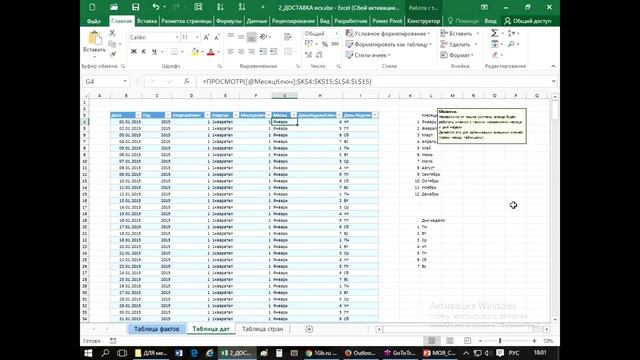Open Windows Start menu
The height and width of the screenshot is (360, 640).
88,353
